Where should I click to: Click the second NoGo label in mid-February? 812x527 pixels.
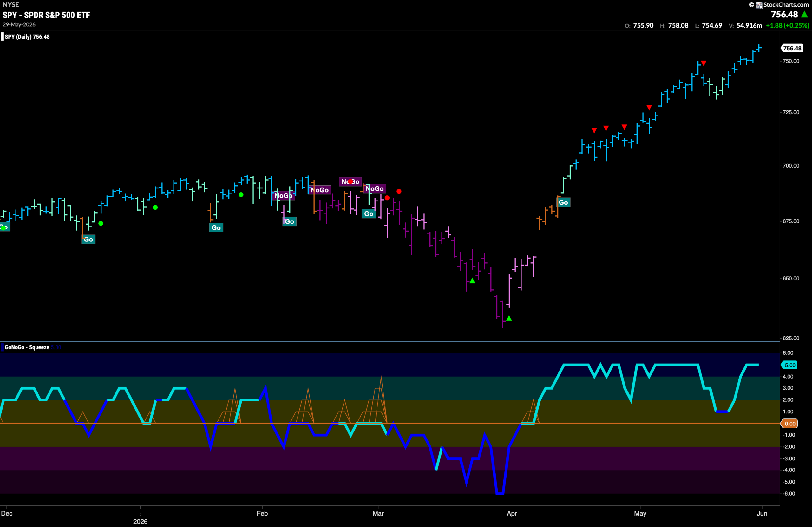pyautogui.click(x=320, y=190)
